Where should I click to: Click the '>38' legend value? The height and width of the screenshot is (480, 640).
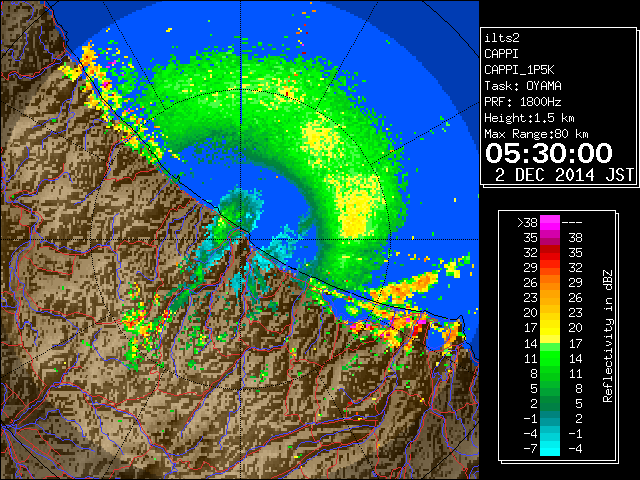point(527,223)
